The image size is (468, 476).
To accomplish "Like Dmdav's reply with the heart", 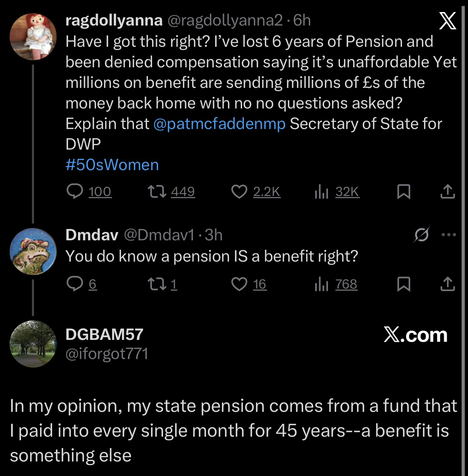I will [239, 284].
